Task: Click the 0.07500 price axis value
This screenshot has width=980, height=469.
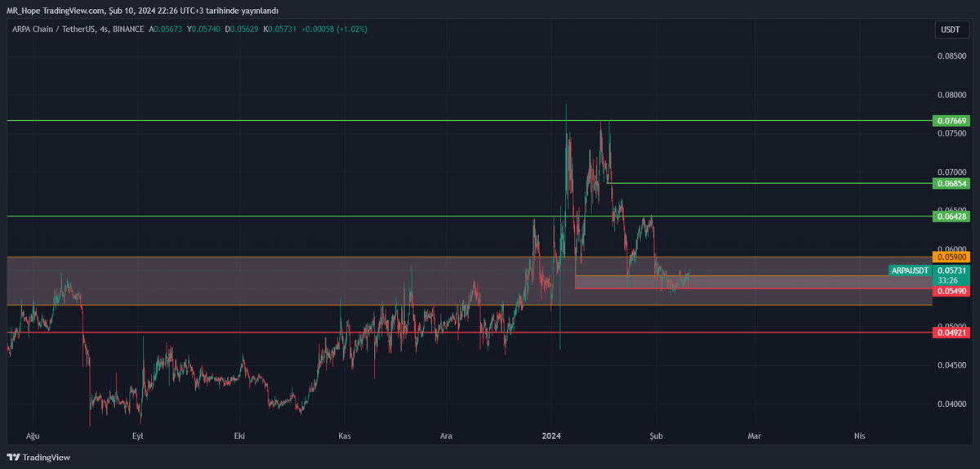Action: 952,133
